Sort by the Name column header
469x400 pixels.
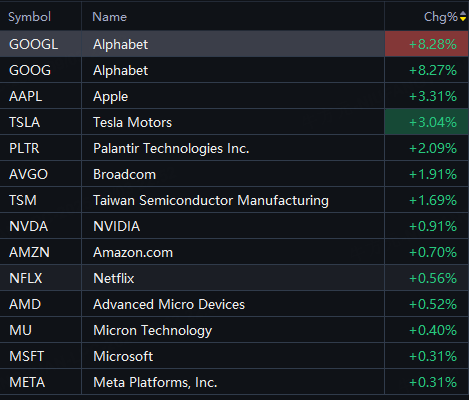click(x=109, y=17)
